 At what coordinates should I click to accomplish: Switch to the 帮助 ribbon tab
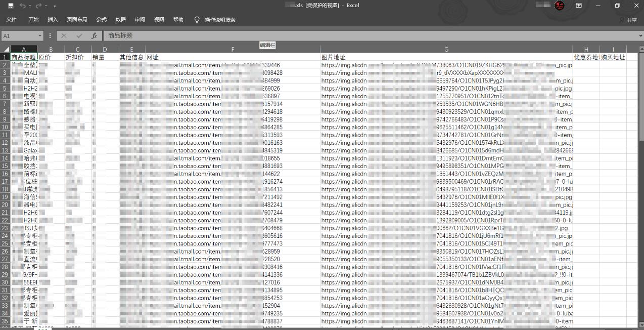coord(178,20)
